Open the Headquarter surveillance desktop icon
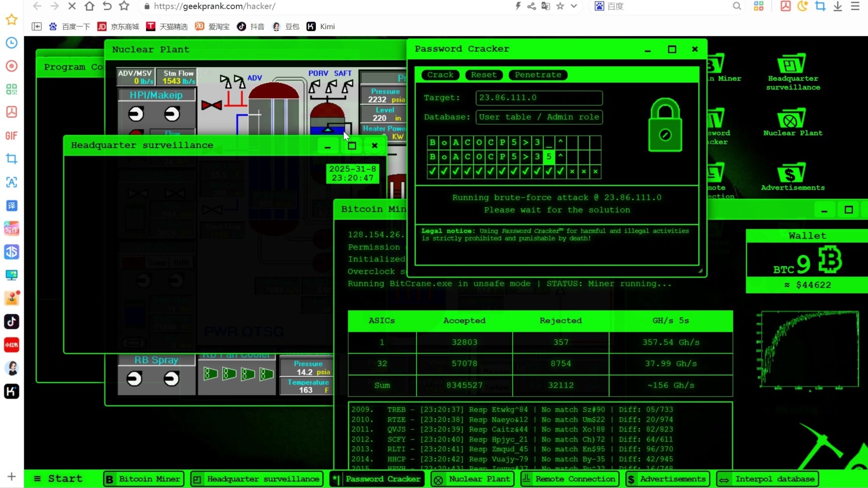Screen dimensions: 868x488 point(792,72)
